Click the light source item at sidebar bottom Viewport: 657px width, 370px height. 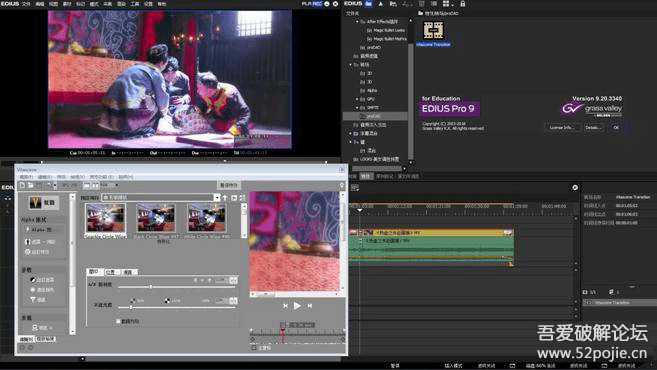[x=42, y=327]
